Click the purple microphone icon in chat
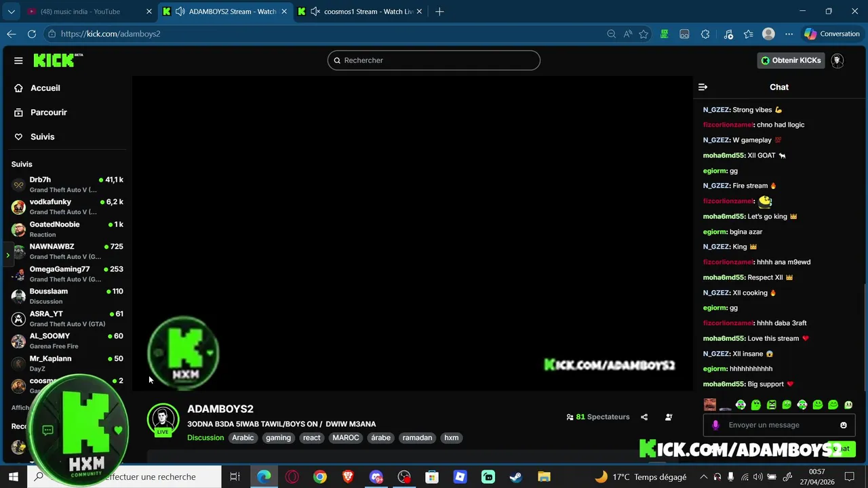The image size is (868, 488). tap(715, 425)
